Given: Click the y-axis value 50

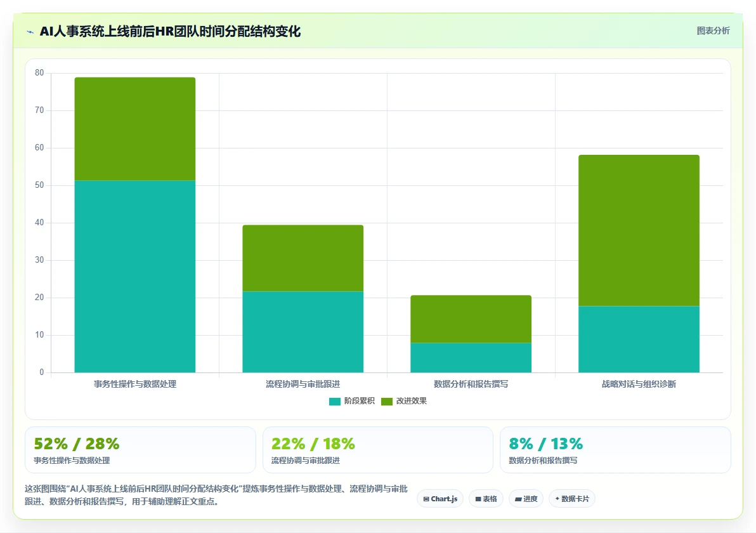Looking at the screenshot, I should click(x=39, y=185).
